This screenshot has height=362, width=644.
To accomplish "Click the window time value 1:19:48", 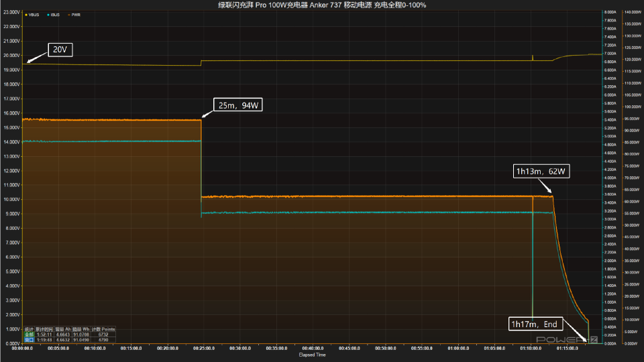I will click(x=44, y=340).
